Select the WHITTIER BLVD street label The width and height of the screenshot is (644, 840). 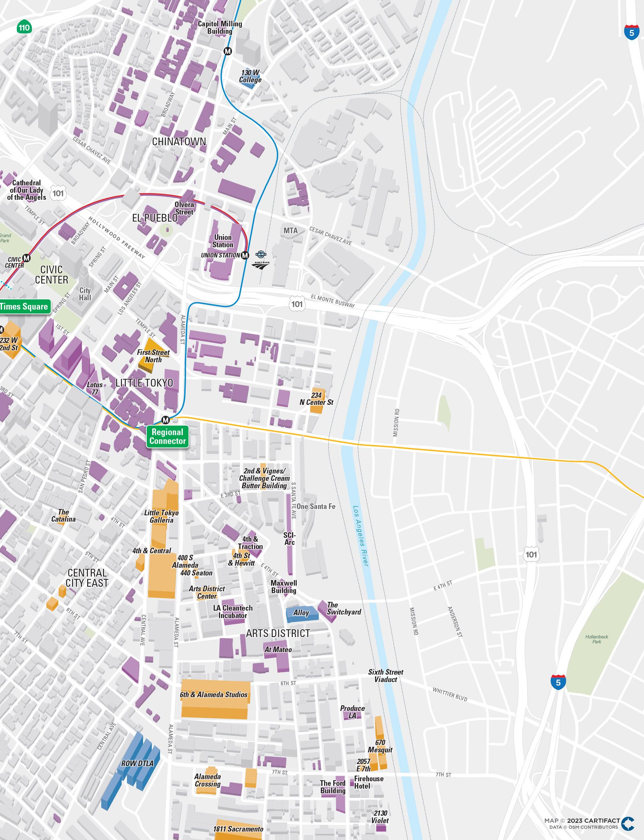[x=450, y=694]
